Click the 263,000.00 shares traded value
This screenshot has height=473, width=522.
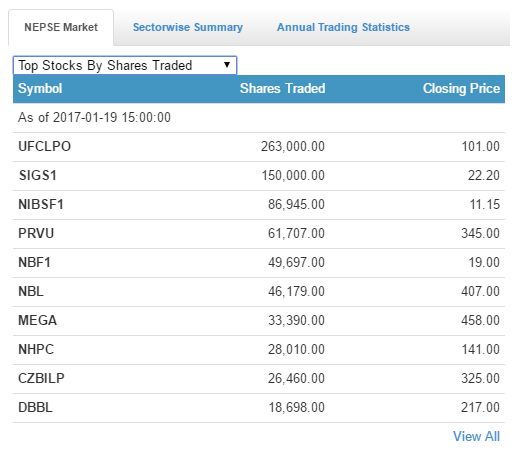[x=293, y=147]
